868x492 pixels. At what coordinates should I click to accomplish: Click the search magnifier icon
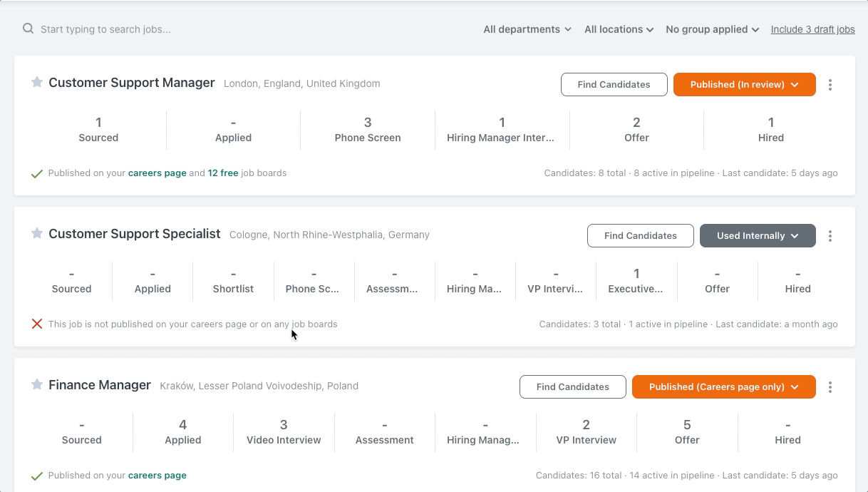[29, 29]
